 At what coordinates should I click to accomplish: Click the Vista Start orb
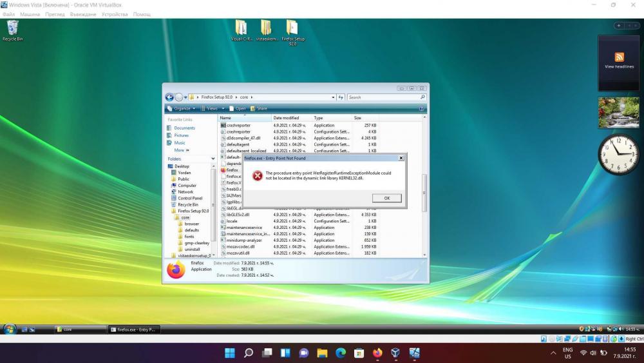[x=10, y=329]
